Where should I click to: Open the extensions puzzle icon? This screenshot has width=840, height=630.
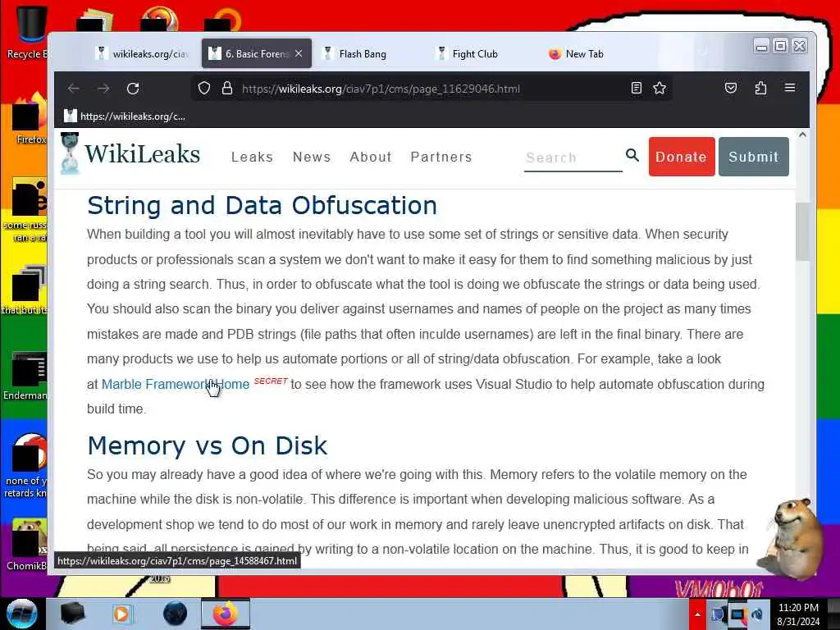click(x=760, y=88)
